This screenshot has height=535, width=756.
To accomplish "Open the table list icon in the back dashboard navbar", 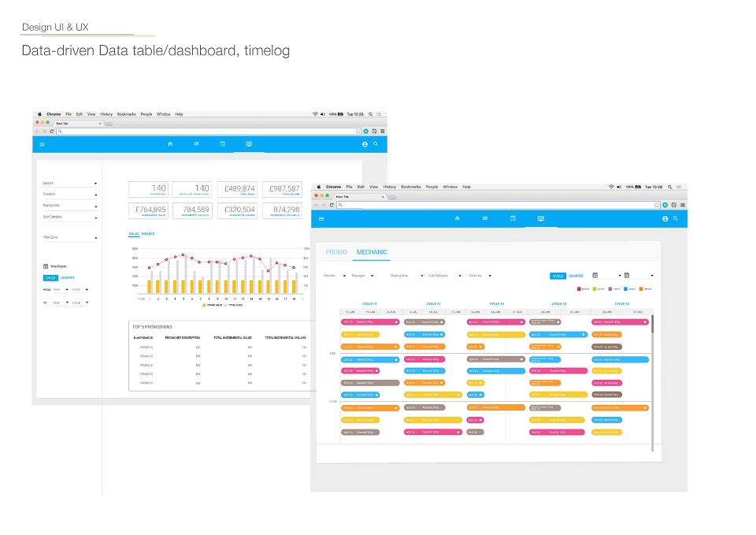I will click(x=196, y=143).
